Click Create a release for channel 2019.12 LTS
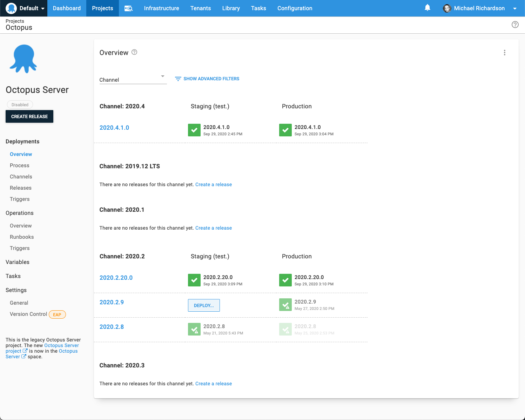The height and width of the screenshot is (420, 525). (214, 184)
